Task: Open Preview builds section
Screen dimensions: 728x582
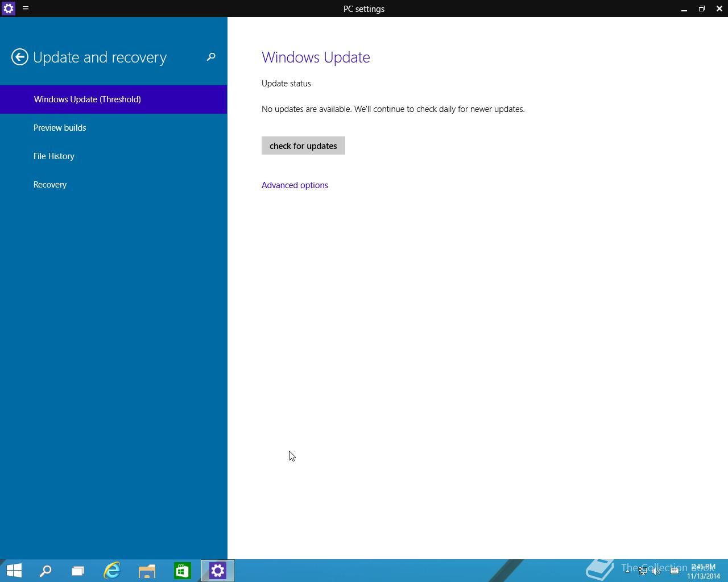Action: point(114,128)
